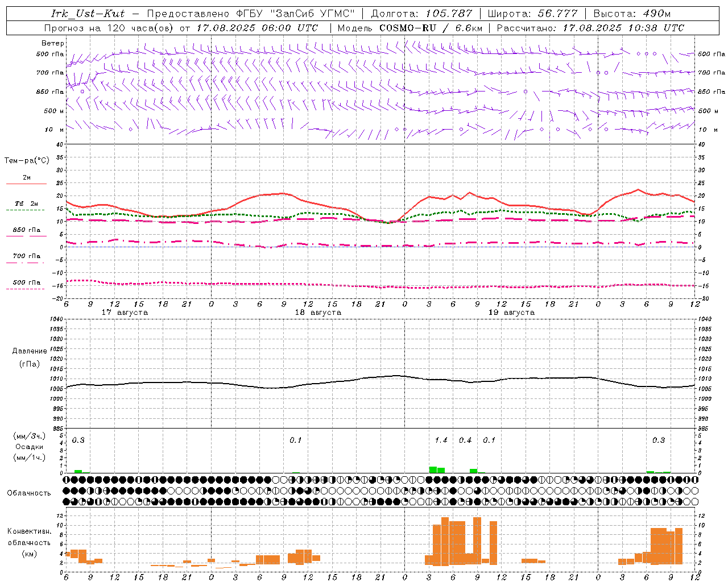
Task: Select the 850 гПа temperature legend entry
Action: (26, 230)
